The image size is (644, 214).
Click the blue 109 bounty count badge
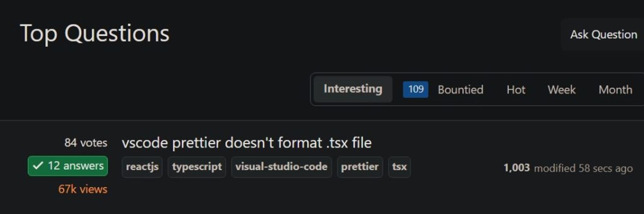[415, 89]
